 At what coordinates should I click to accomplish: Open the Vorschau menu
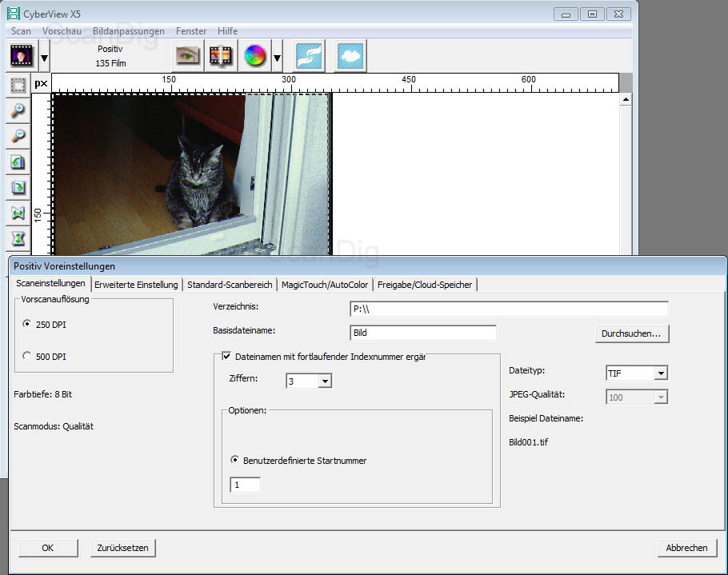62,31
